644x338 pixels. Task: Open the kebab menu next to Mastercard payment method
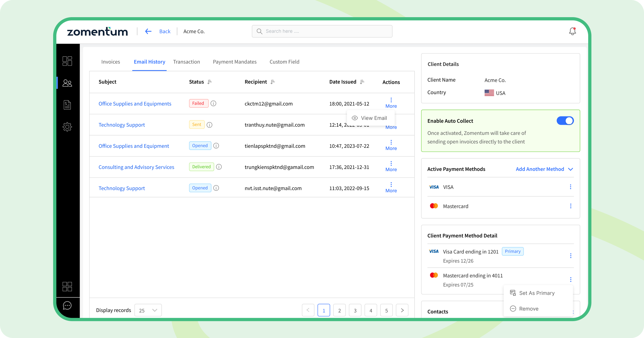tap(571, 206)
